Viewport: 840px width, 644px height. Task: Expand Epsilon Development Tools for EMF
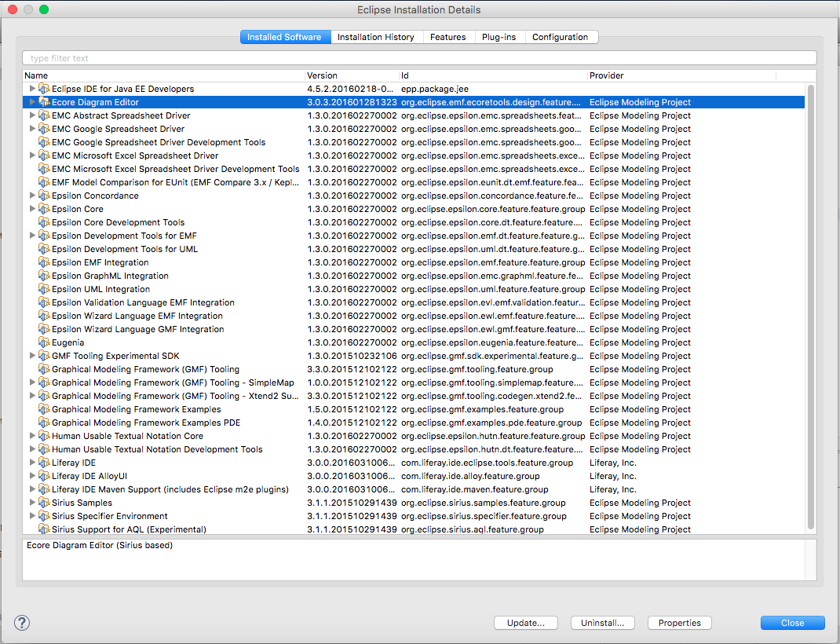click(x=32, y=235)
